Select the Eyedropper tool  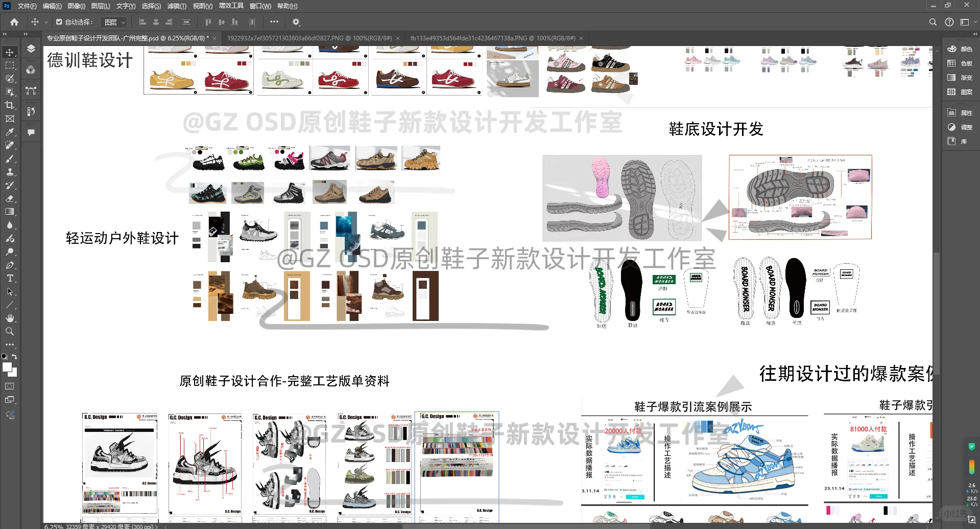[x=10, y=132]
